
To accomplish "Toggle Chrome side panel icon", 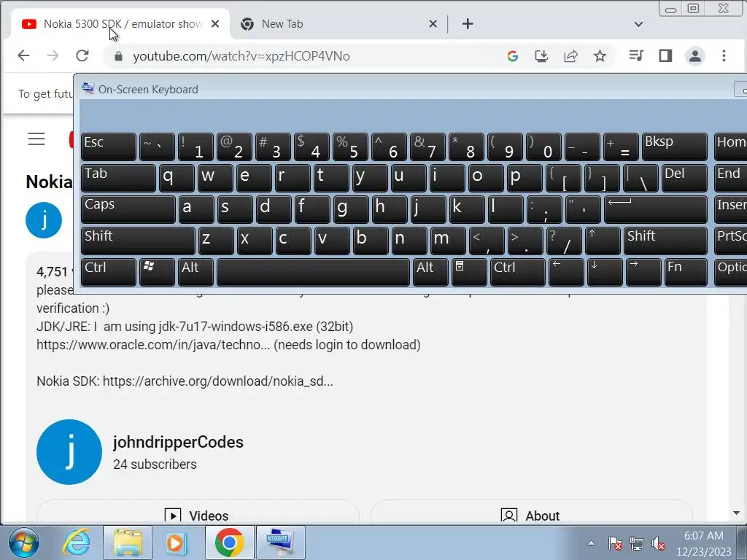I will point(665,55).
